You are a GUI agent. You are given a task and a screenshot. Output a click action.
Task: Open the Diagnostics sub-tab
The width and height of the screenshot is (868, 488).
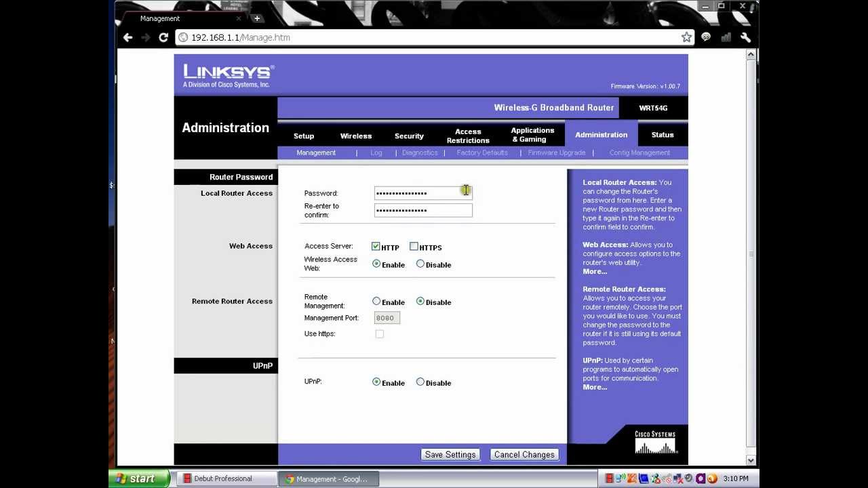[420, 152]
